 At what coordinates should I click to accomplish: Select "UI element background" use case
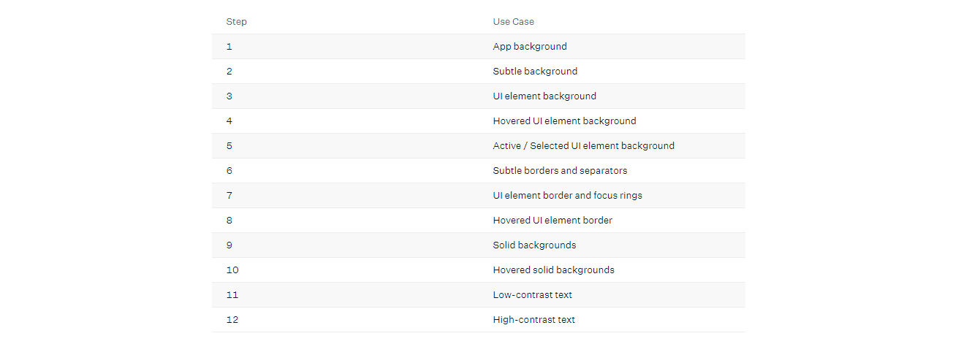pos(544,96)
